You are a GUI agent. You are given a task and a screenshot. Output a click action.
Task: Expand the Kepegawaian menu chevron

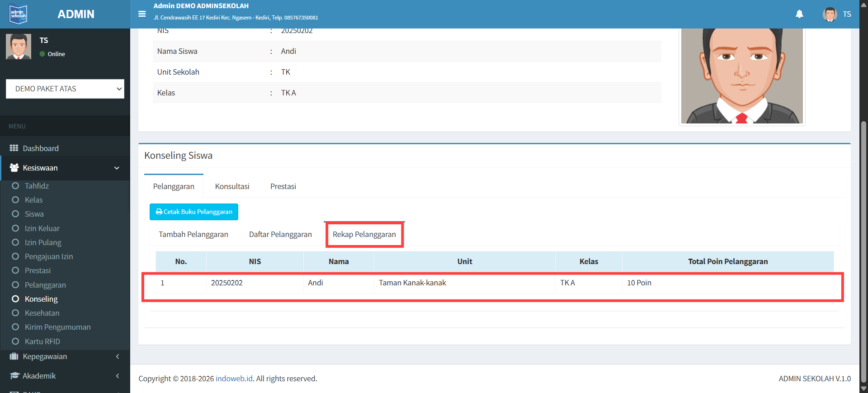[118, 356]
